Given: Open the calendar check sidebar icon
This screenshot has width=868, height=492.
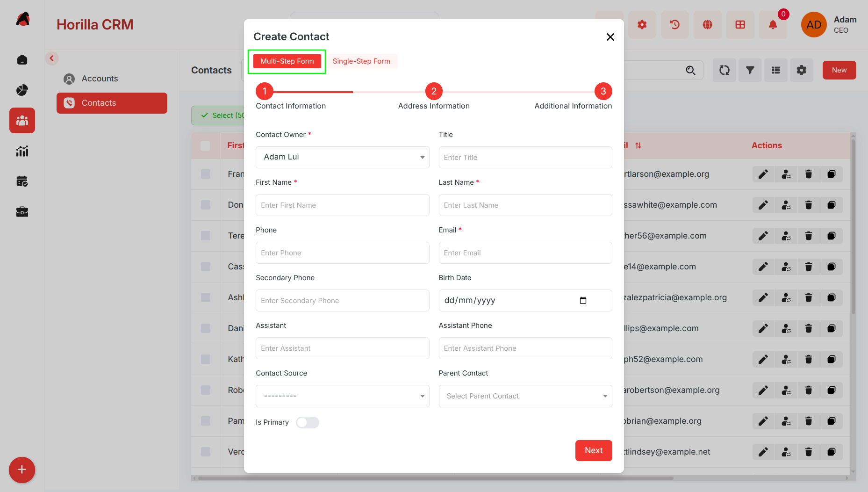Looking at the screenshot, I should point(22,181).
